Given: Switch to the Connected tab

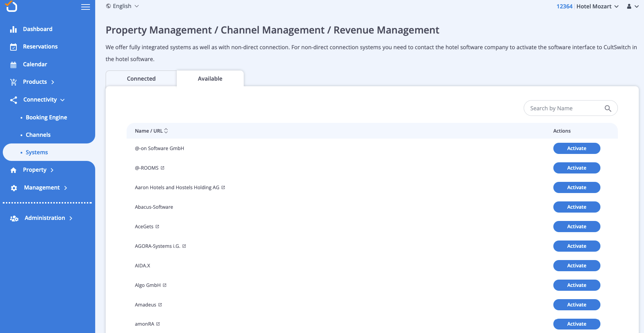Looking at the screenshot, I should click(x=141, y=79).
